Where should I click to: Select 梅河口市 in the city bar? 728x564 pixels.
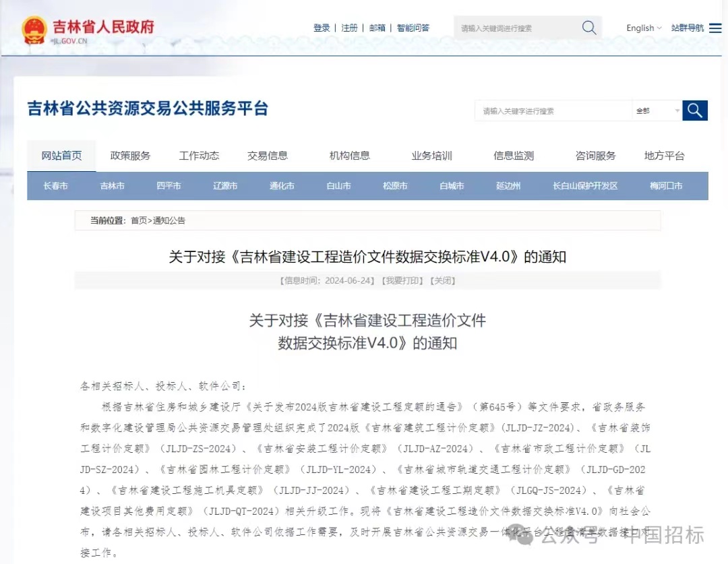[x=666, y=186]
